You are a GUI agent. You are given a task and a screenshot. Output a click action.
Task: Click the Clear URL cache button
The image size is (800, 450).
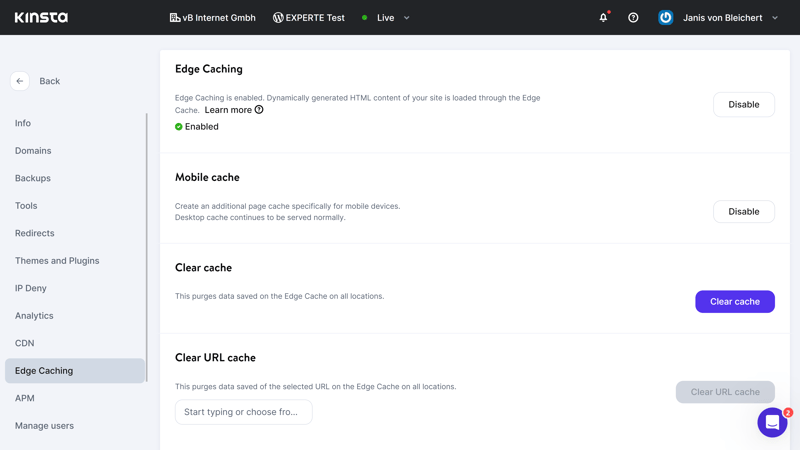tap(725, 392)
